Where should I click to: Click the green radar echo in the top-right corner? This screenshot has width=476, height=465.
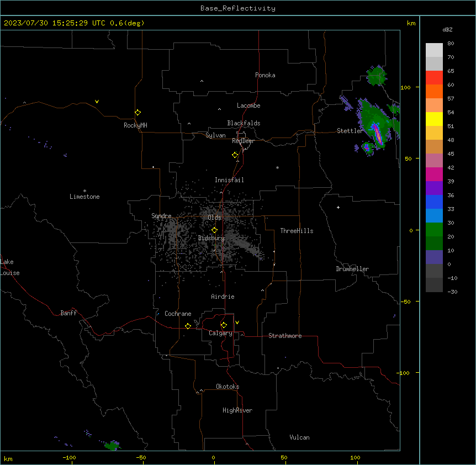(377, 76)
